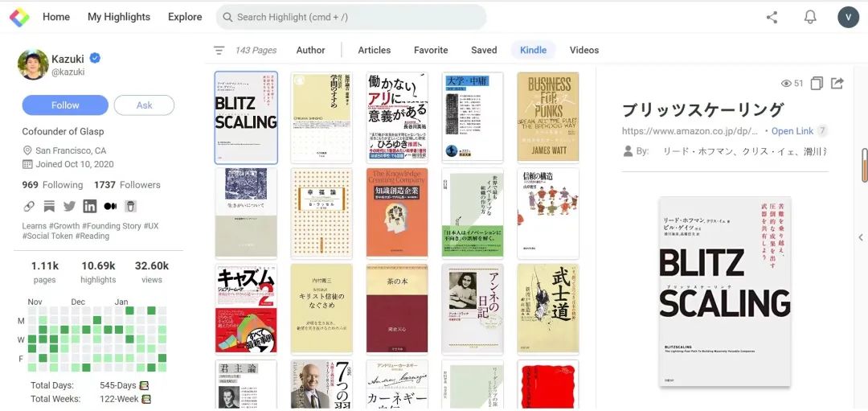Open the 茶の本 book cover
The width and height of the screenshot is (868, 411).
coord(397,309)
